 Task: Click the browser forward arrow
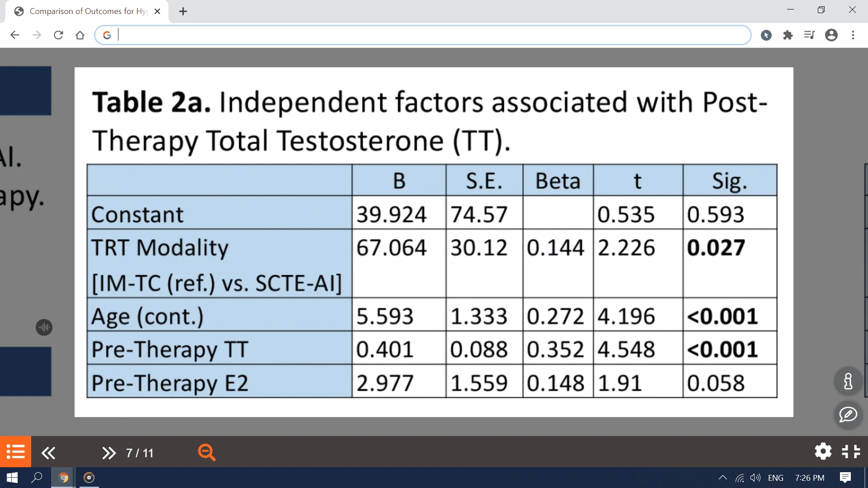point(37,35)
